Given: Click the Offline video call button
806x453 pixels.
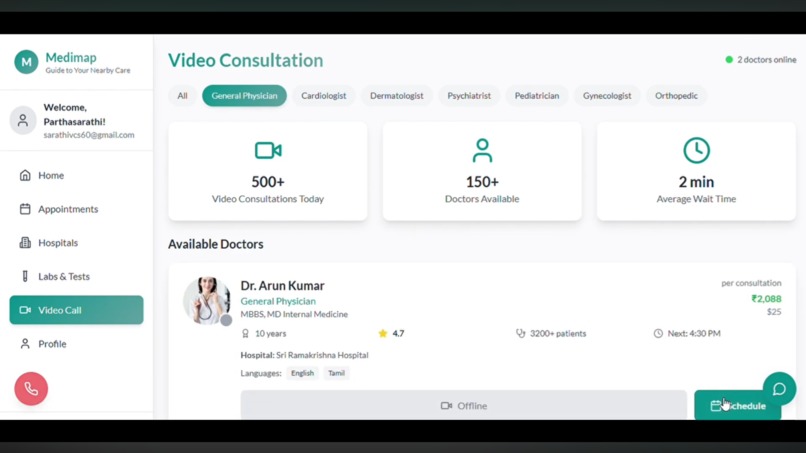Looking at the screenshot, I should click(464, 405).
